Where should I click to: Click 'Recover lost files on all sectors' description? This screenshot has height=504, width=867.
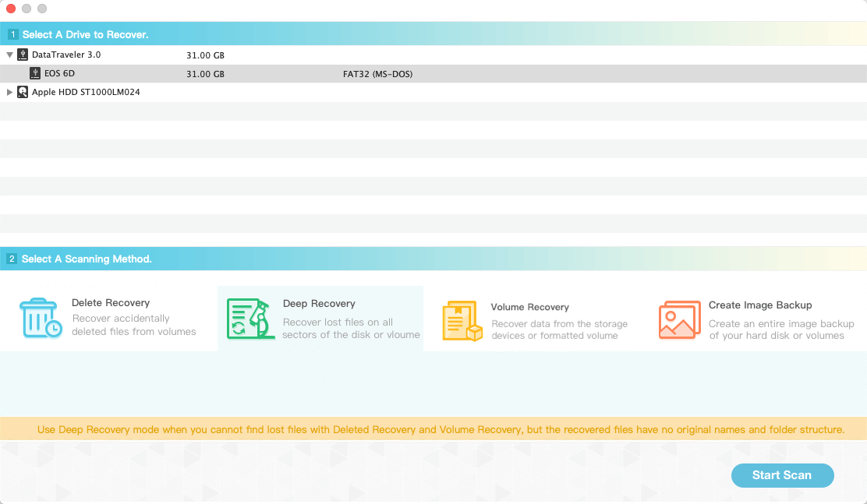point(351,328)
